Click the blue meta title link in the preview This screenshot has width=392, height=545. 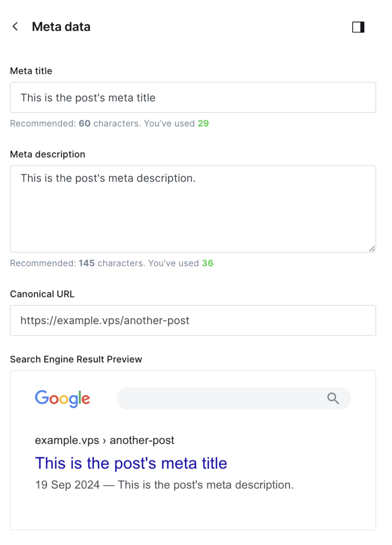(130, 463)
